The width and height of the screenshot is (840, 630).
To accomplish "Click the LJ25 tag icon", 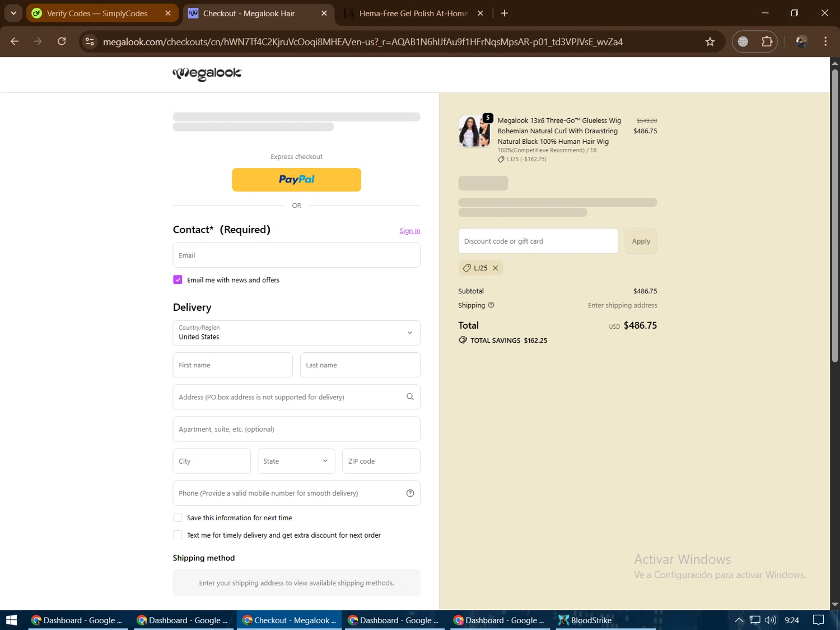I will point(466,268).
